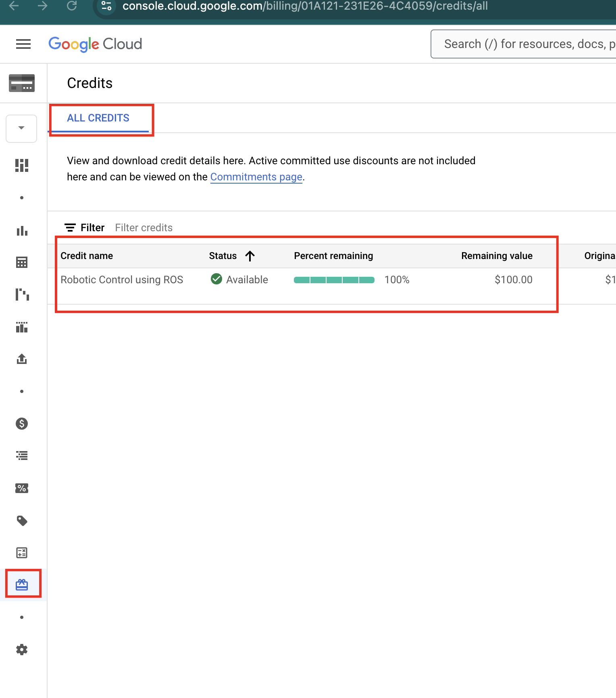Open billing Overview dashboard icon in sidebar
This screenshot has height=698, width=616.
point(22,165)
